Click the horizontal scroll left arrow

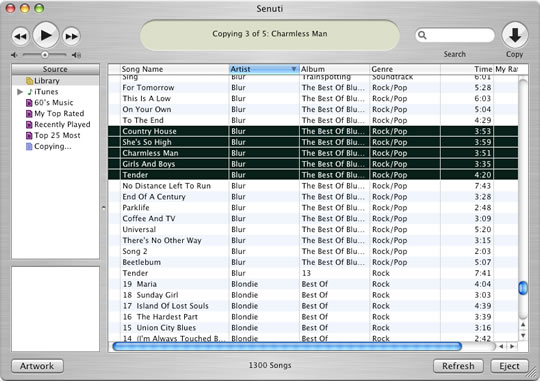pyautogui.click(x=501, y=346)
